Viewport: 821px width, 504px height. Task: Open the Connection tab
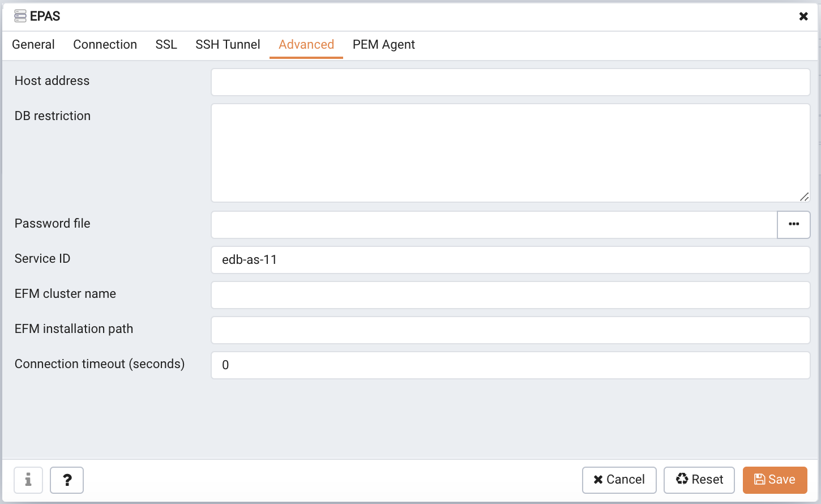coord(105,45)
